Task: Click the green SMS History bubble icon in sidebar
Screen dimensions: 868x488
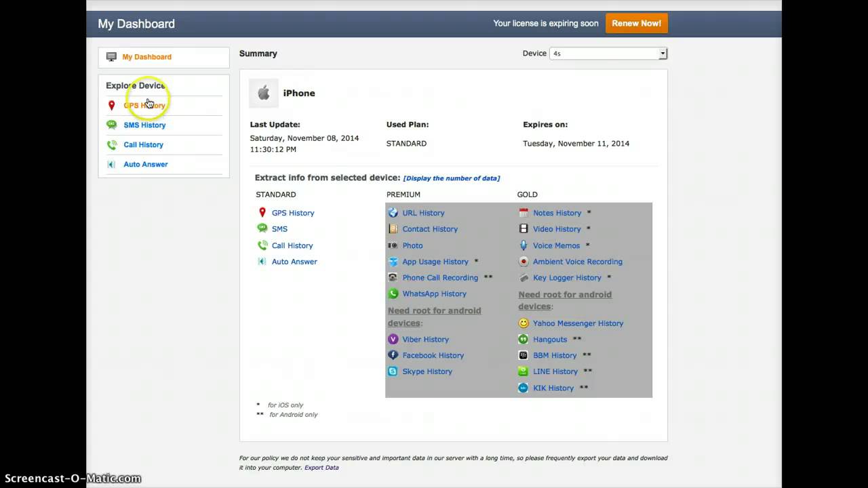Action: pyautogui.click(x=112, y=125)
